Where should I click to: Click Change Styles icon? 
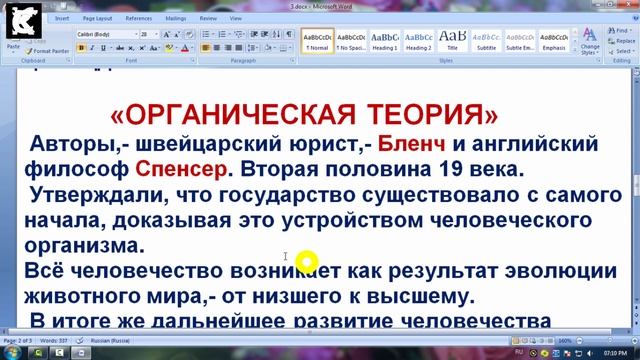(x=590, y=42)
